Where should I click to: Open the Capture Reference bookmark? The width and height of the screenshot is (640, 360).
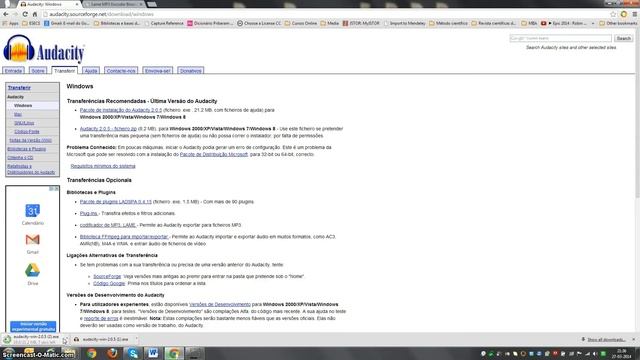click(x=164, y=23)
